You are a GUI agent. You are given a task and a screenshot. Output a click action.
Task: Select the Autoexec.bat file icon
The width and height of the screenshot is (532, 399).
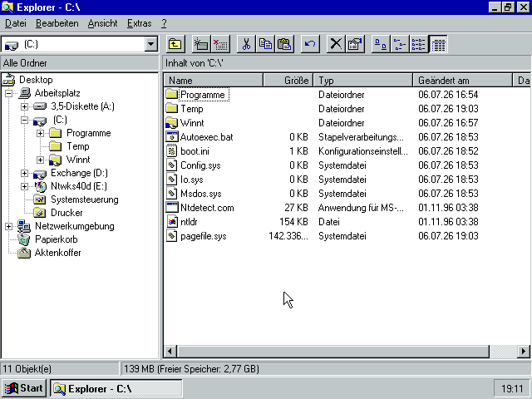tap(172, 136)
